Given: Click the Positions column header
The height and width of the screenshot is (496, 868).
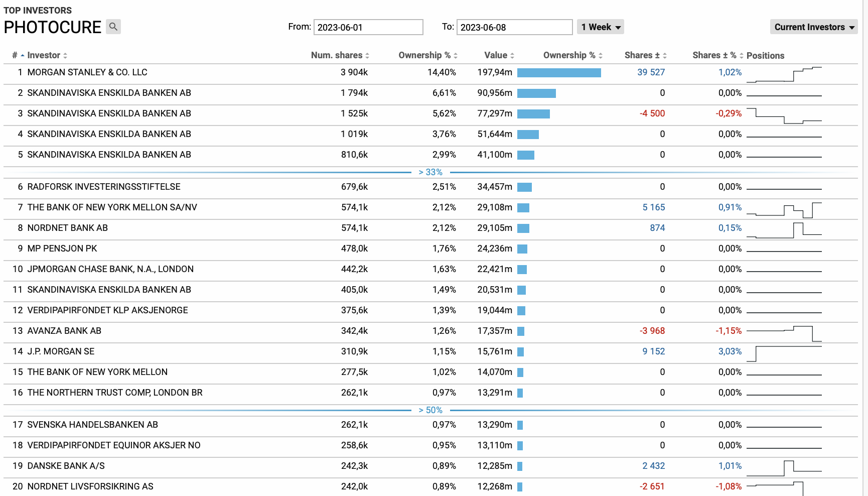Looking at the screenshot, I should coord(765,55).
